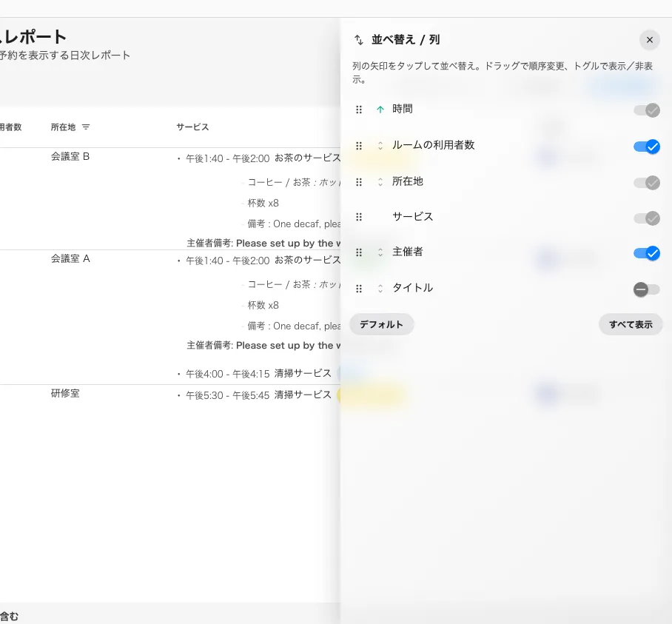Image resolution: width=672 pixels, height=624 pixels.
Task: Click the サービス column header
Action: tap(192, 127)
